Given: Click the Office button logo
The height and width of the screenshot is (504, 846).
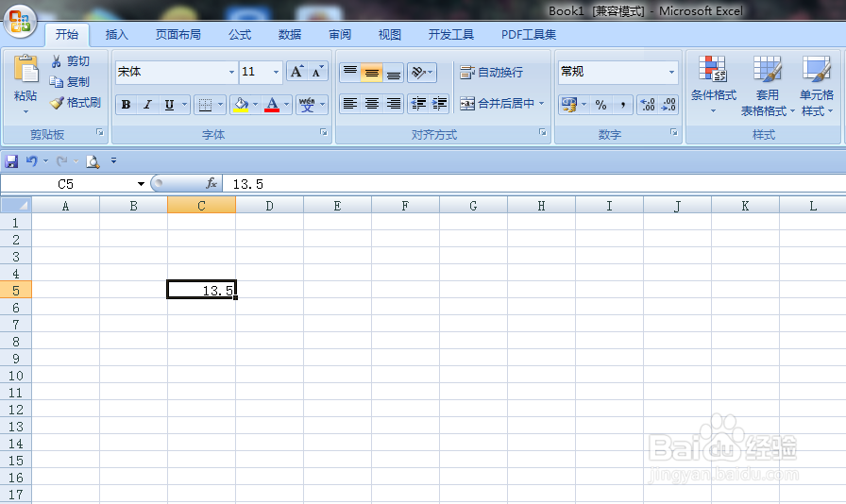Looking at the screenshot, I should coord(20,22).
